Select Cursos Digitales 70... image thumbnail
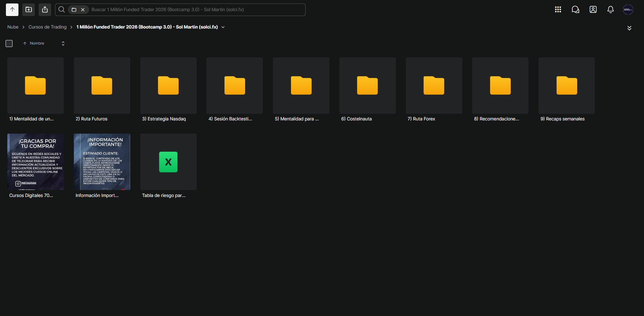The width and height of the screenshot is (644, 316). tap(36, 162)
